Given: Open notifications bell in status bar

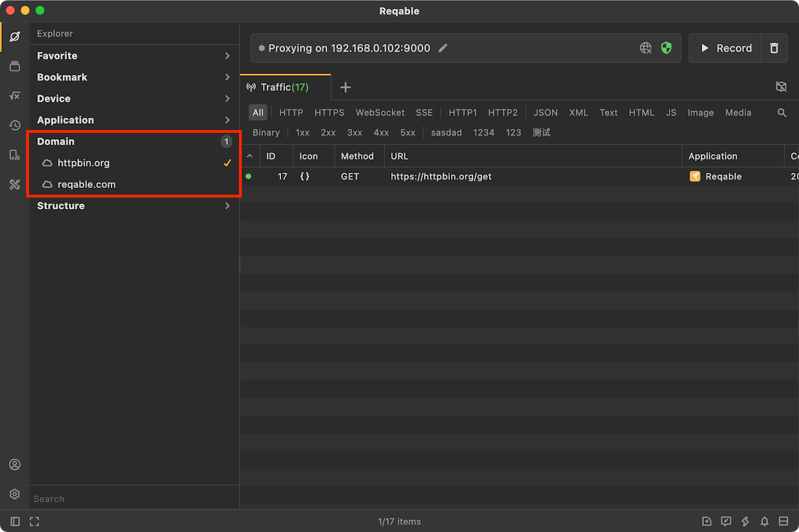Looking at the screenshot, I should (x=765, y=521).
